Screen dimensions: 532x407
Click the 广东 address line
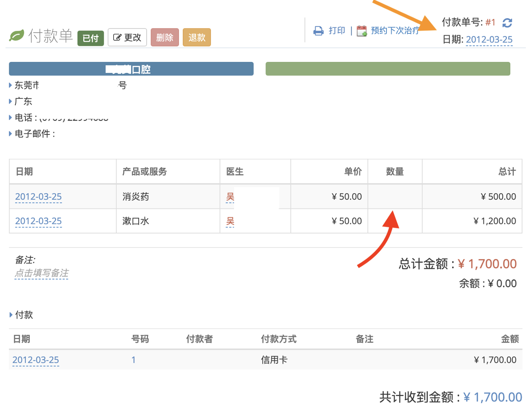(x=23, y=101)
